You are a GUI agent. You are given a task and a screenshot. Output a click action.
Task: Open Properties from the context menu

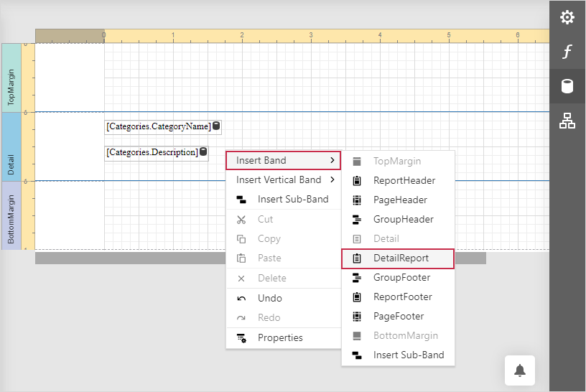point(279,337)
